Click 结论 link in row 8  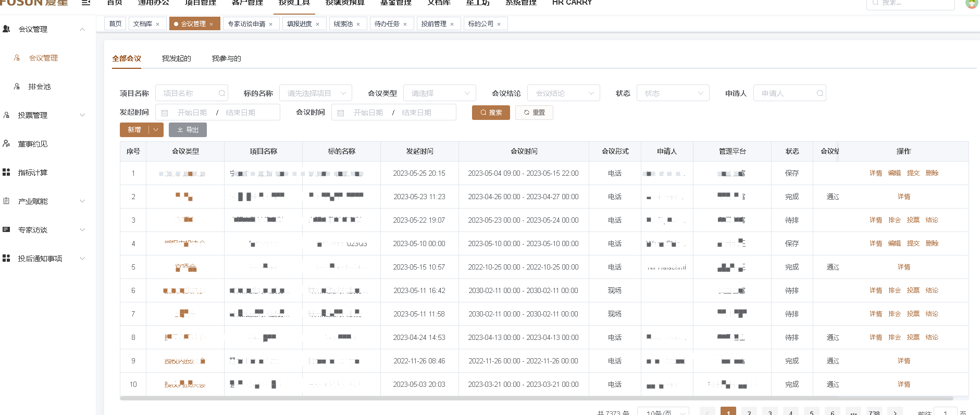point(932,337)
